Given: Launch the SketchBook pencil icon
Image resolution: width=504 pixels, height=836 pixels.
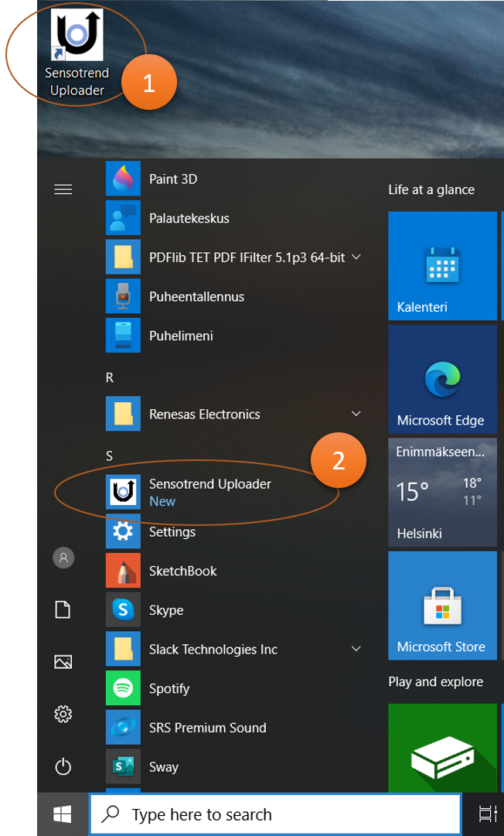Looking at the screenshot, I should (123, 571).
